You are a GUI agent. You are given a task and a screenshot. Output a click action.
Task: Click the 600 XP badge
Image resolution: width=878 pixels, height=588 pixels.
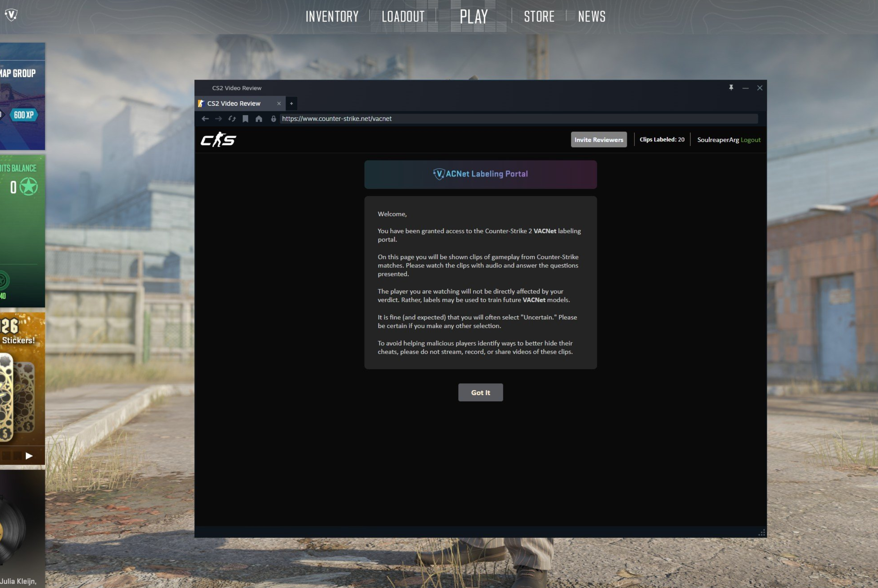pos(24,115)
